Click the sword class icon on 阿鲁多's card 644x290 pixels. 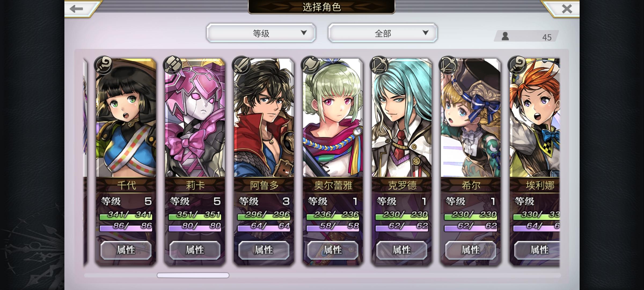[x=241, y=65]
